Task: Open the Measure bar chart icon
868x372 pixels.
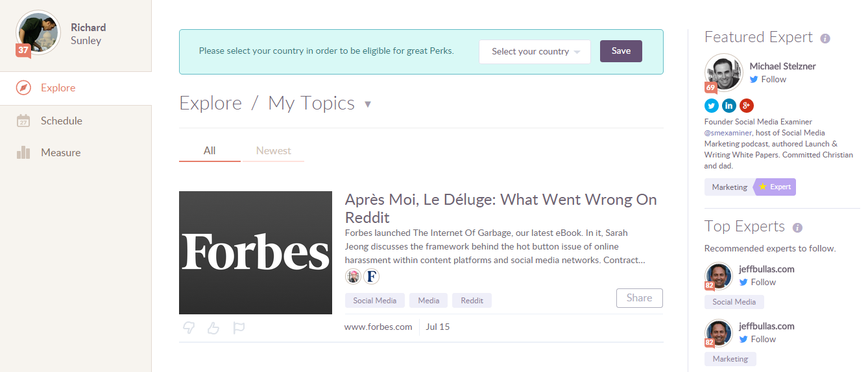Action: click(x=23, y=152)
